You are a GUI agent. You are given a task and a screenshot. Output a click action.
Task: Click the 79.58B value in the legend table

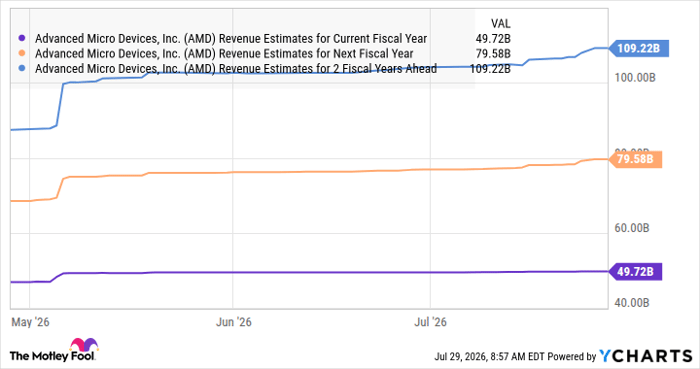click(x=493, y=54)
